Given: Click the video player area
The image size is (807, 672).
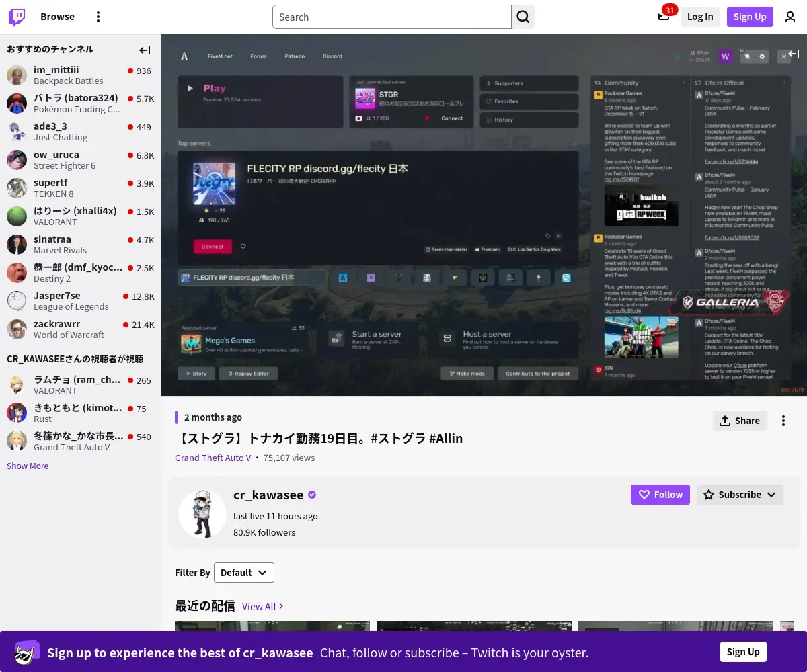Looking at the screenshot, I should [x=484, y=215].
